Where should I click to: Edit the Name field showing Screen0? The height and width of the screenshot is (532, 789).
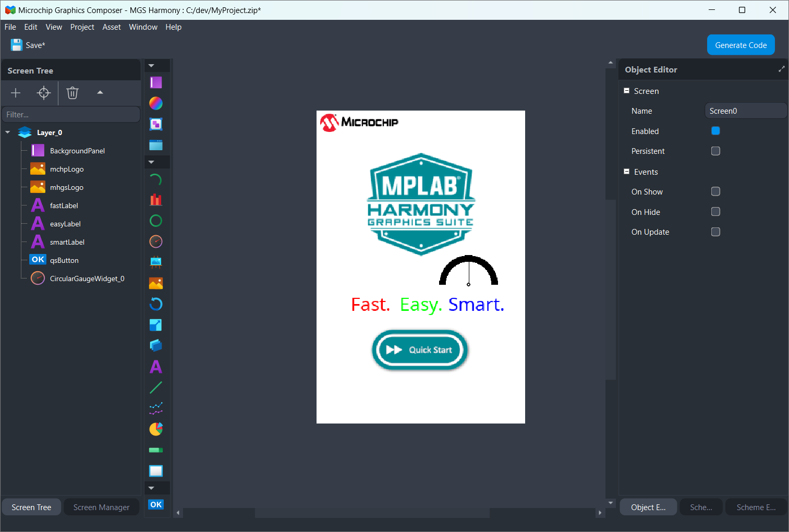[746, 111]
